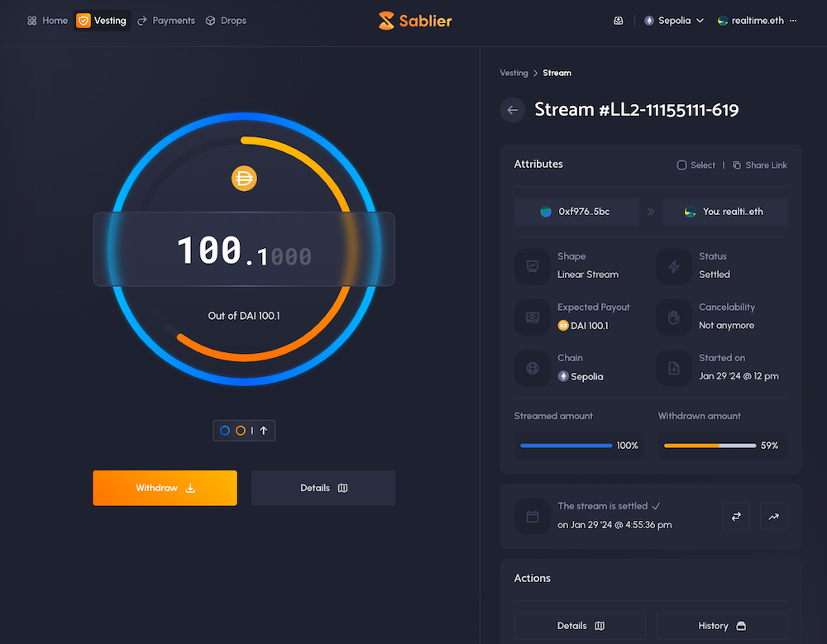
Task: Open the trend chart icon button
Action: click(x=773, y=517)
